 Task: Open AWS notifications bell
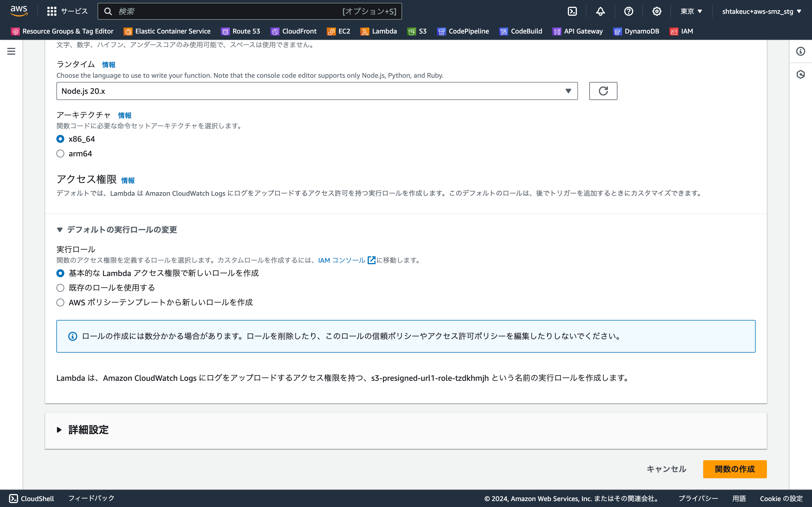coord(600,11)
